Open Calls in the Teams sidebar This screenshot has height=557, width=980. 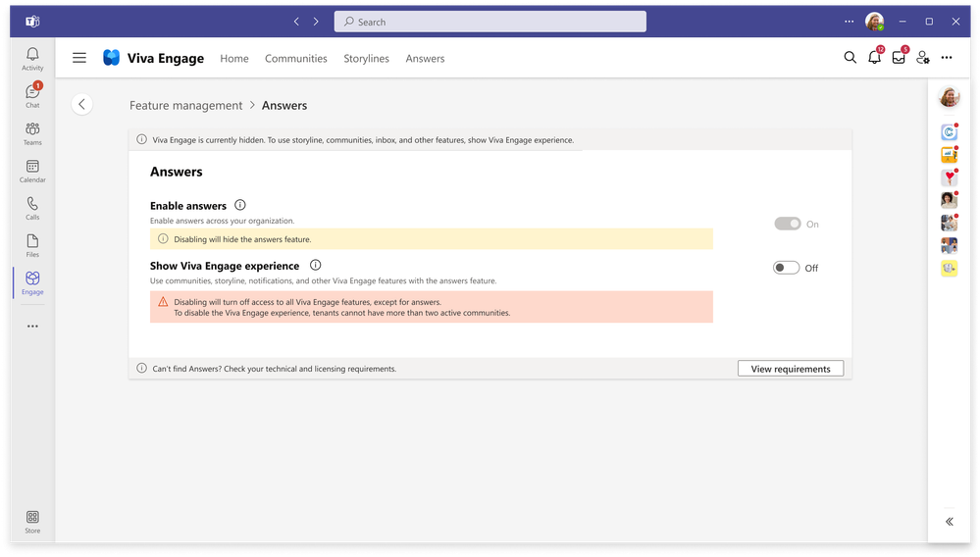point(32,208)
